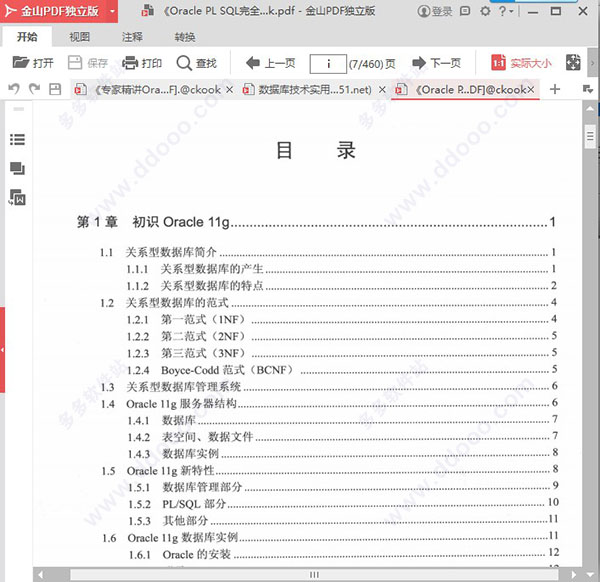Click the 1.5.2 PL/SQL 部分 entry
The width and height of the screenshot is (600, 582).
(x=344, y=504)
